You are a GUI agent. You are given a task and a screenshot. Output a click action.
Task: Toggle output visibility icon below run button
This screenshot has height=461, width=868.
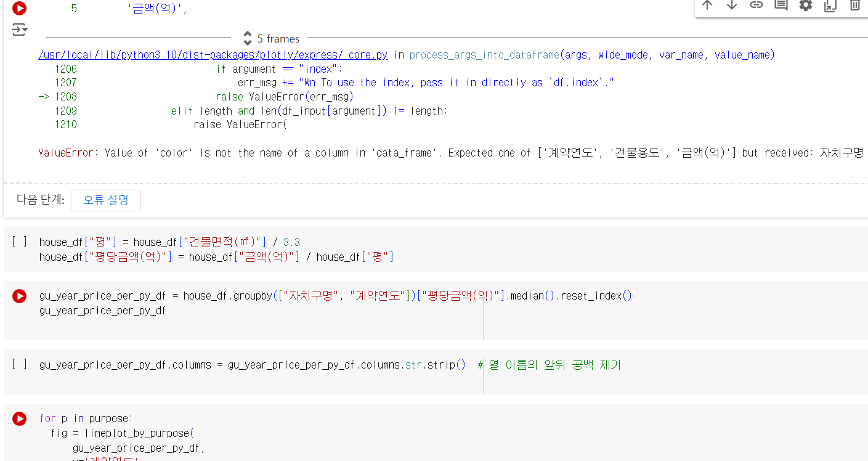click(20, 30)
